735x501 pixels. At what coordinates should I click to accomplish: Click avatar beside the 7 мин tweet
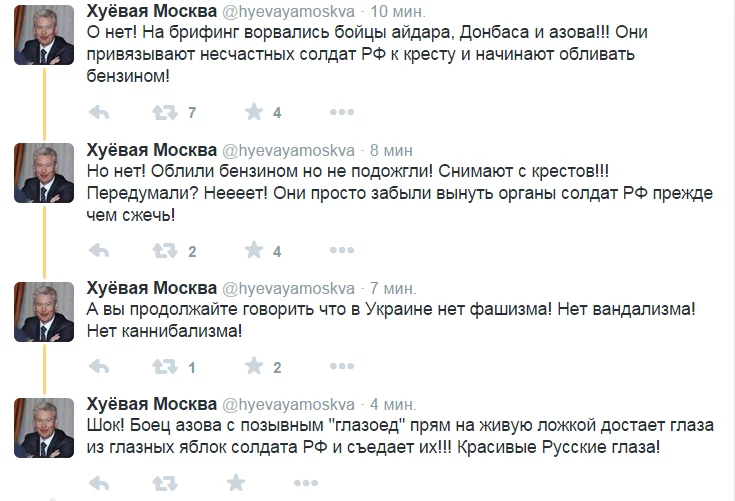(44, 313)
